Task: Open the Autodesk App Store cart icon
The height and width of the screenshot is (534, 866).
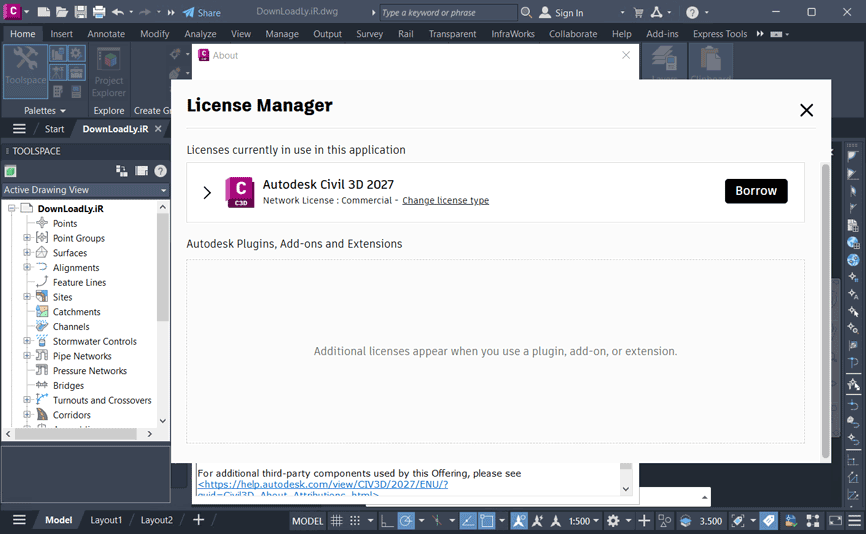Action: (x=638, y=13)
